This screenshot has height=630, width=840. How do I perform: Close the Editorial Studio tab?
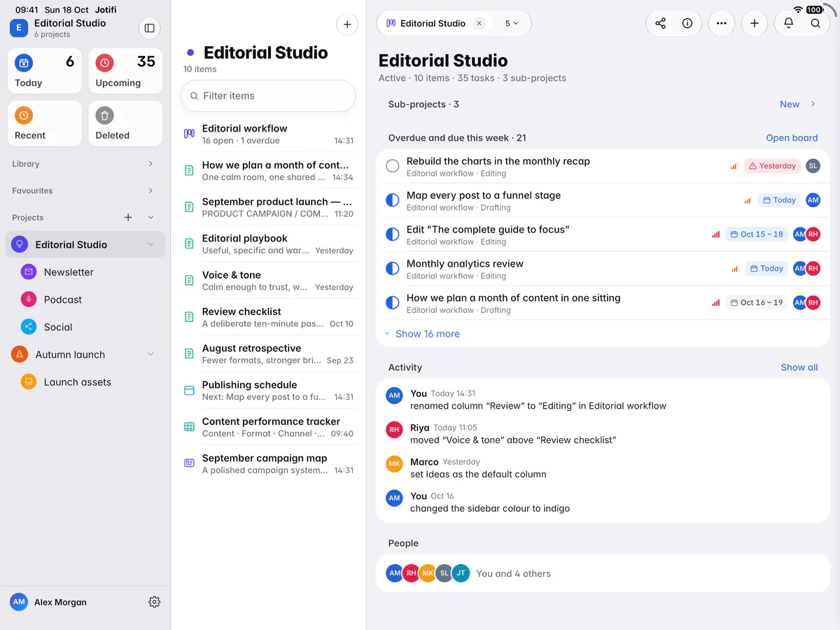479,23
